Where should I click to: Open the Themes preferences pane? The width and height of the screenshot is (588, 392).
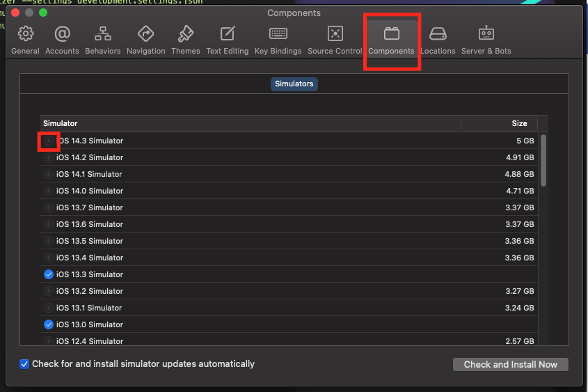click(186, 40)
